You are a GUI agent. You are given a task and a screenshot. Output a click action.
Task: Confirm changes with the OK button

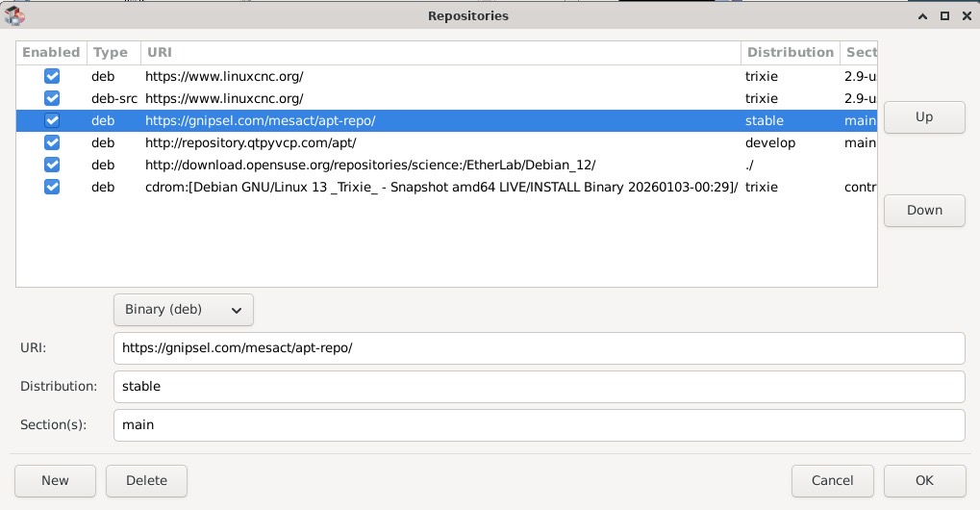923,480
